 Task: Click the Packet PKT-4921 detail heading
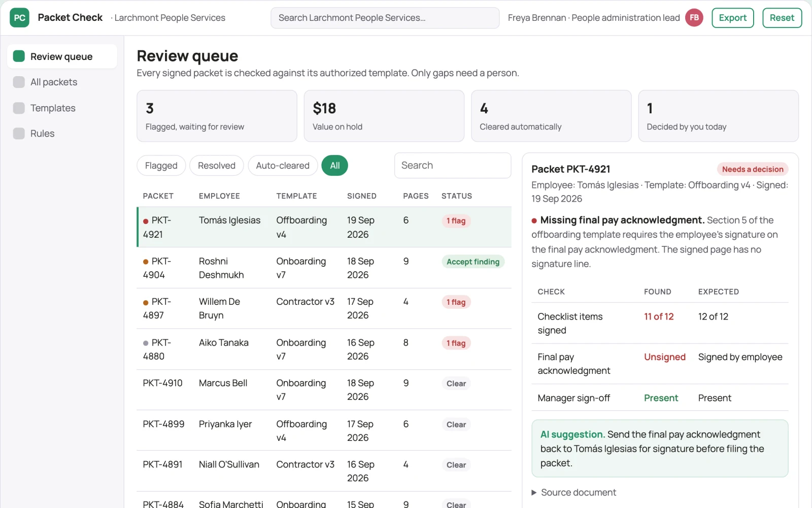pyautogui.click(x=571, y=169)
